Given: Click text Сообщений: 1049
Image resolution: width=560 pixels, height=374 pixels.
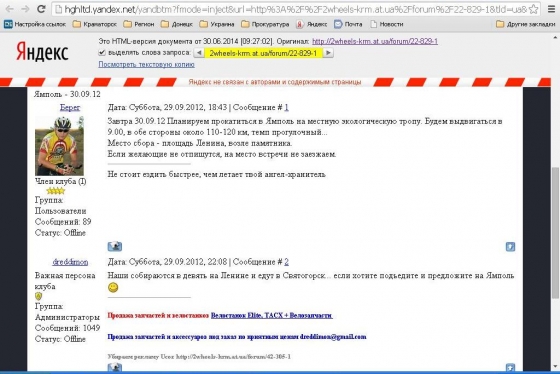Looking at the screenshot, I should 68,328.
